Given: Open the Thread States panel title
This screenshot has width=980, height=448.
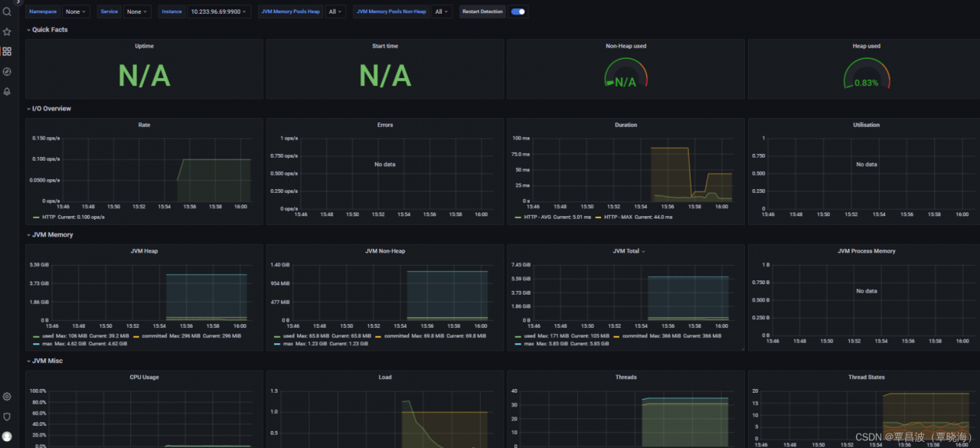Looking at the screenshot, I should click(867, 378).
